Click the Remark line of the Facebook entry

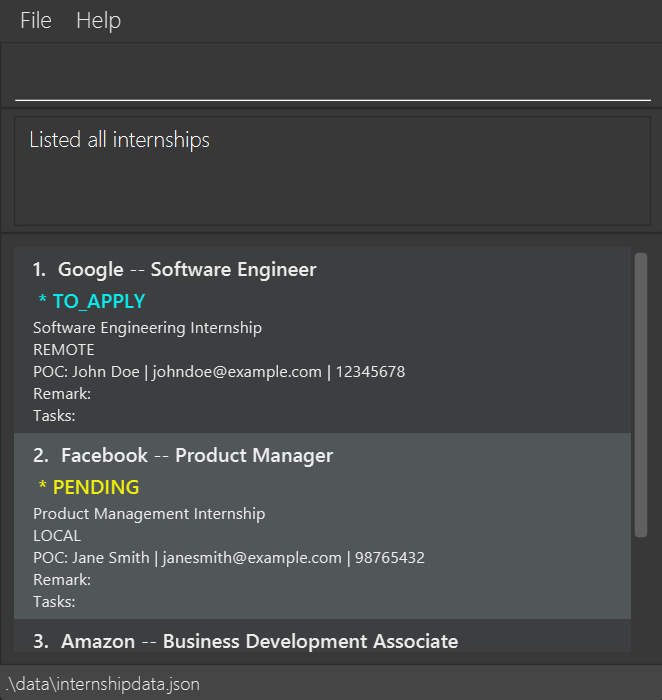62,580
